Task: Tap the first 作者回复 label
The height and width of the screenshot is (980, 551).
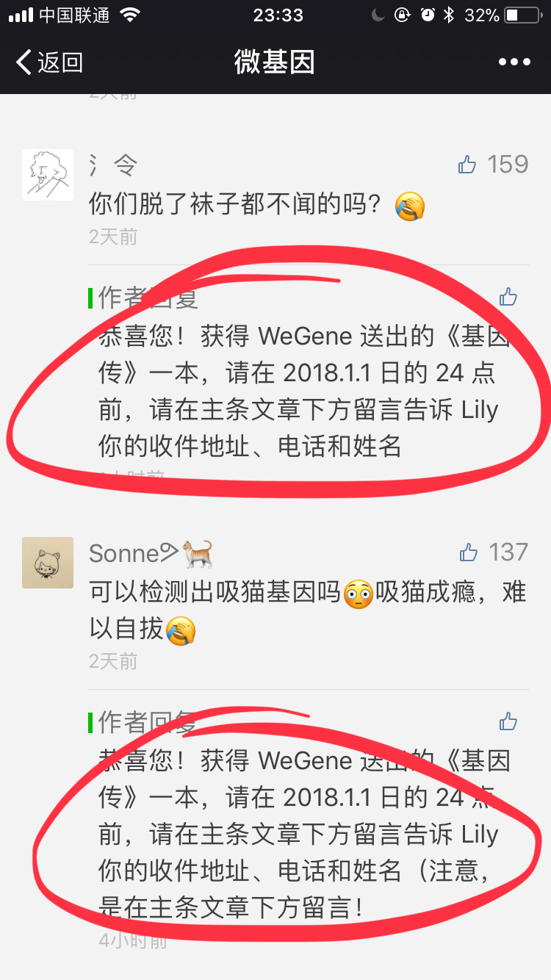Action: (x=148, y=298)
